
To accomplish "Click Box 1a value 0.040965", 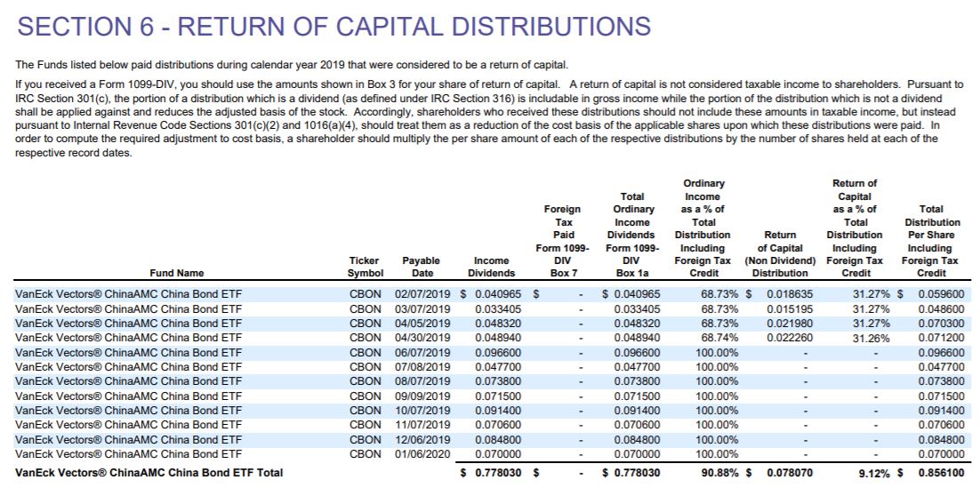I will coord(637,293).
